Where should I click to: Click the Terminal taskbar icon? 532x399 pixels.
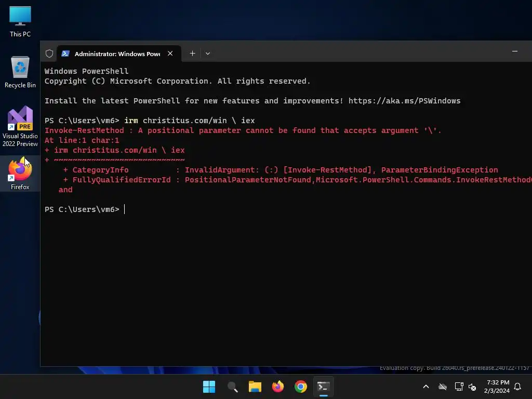coord(323,387)
